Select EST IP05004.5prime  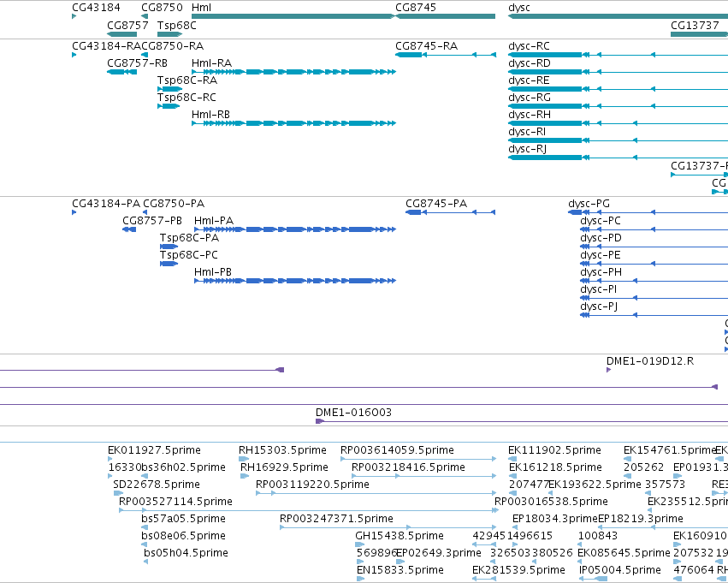(620, 570)
